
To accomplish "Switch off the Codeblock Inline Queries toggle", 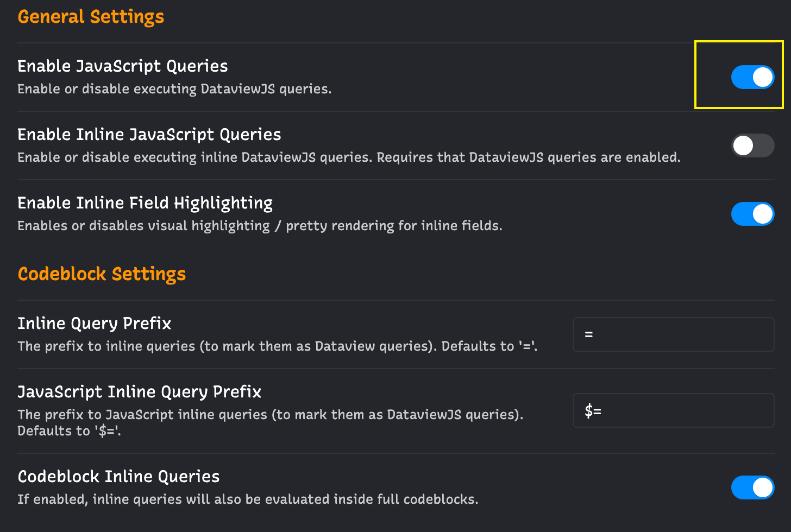I will pos(752,487).
